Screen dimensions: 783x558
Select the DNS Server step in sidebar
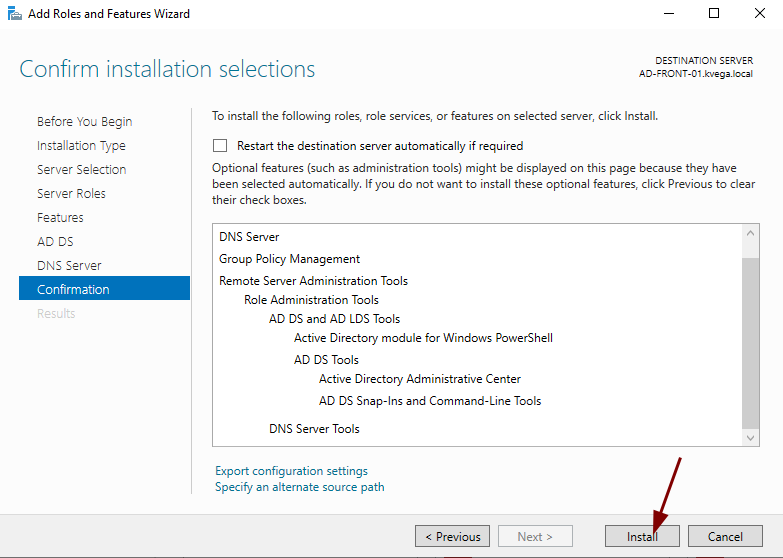pyautogui.click(x=69, y=266)
